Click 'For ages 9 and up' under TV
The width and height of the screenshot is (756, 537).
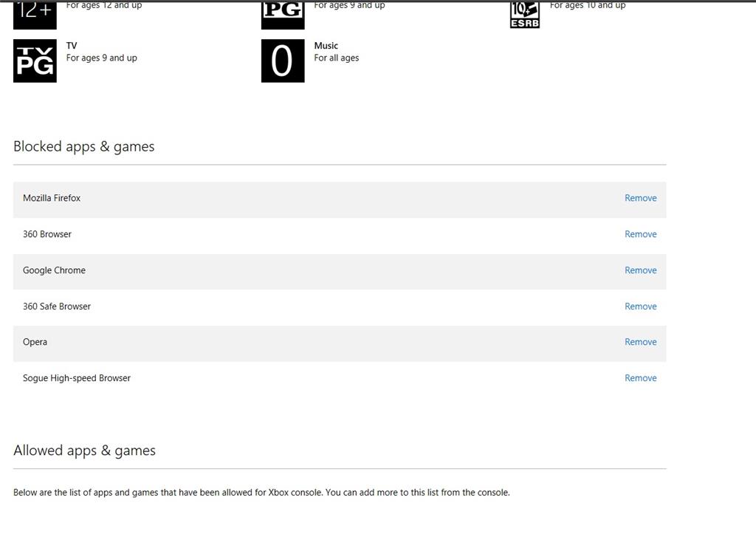click(x=102, y=58)
